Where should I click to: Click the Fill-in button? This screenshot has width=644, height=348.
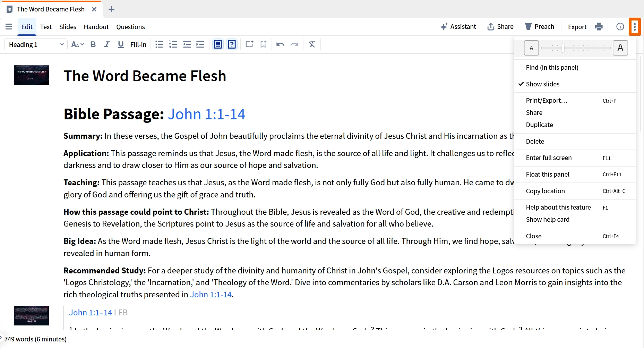[x=138, y=44]
